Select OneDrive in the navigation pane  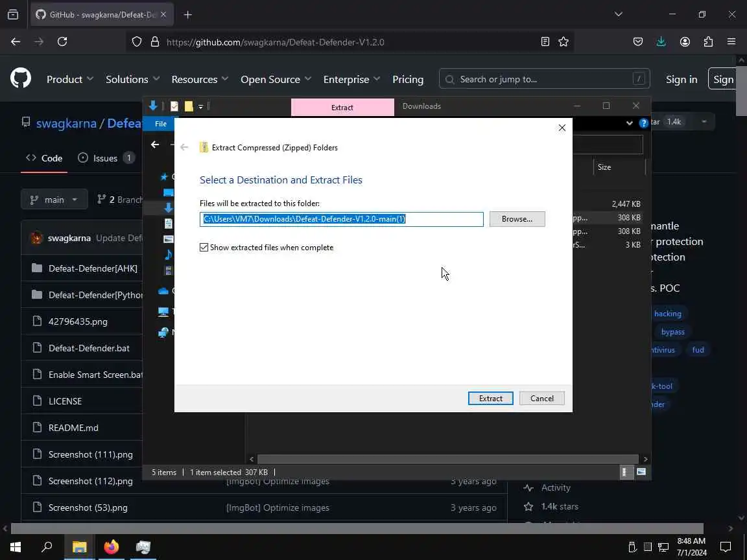pos(163,291)
